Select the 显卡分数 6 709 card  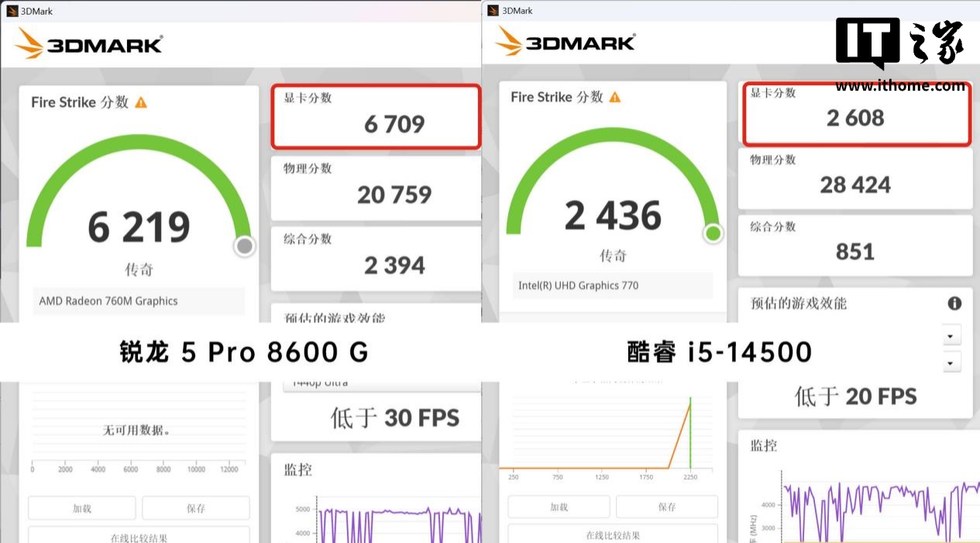click(x=376, y=116)
